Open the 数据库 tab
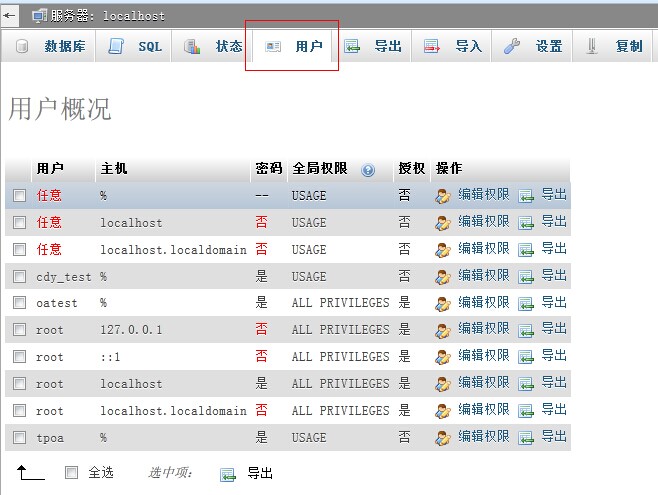The width and height of the screenshot is (658, 495). pyautogui.click(x=50, y=46)
